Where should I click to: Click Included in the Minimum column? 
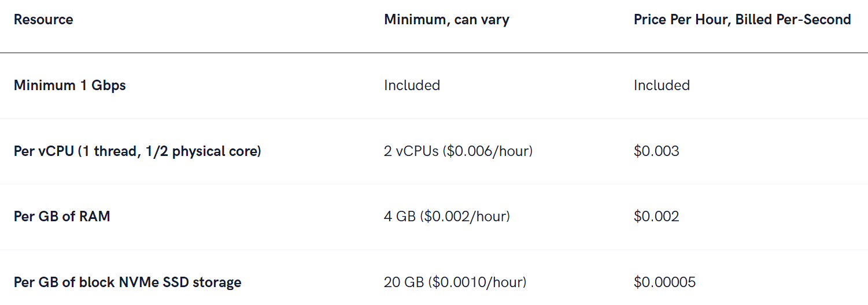point(412,85)
